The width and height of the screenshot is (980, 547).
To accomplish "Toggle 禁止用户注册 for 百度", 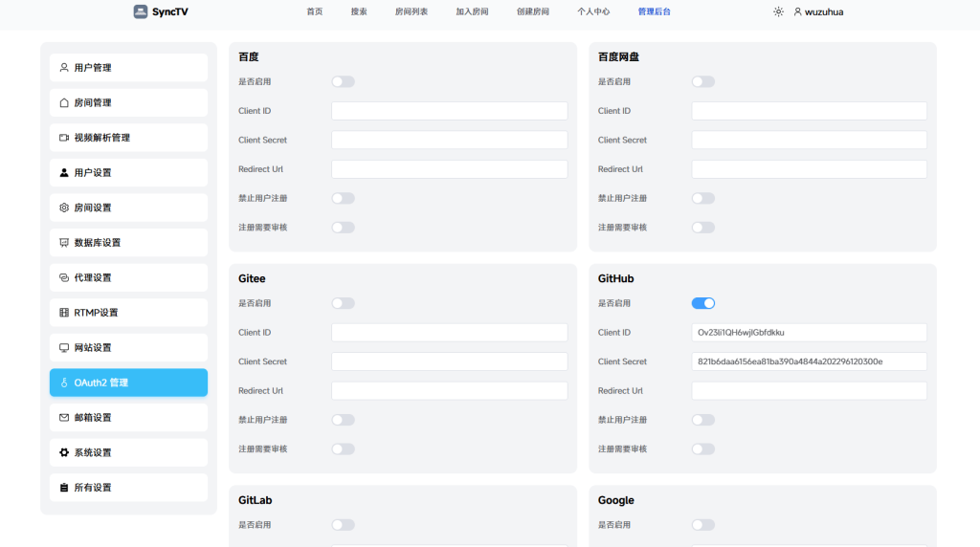I will point(344,198).
